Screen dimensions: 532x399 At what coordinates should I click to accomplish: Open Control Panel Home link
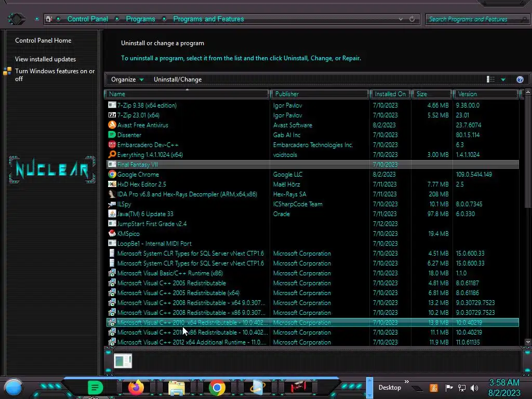tap(43, 41)
